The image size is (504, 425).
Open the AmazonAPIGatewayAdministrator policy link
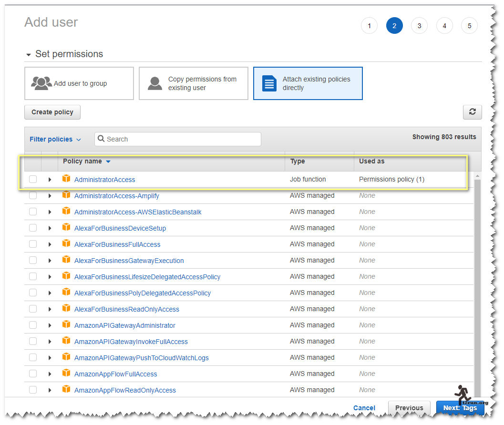pos(125,325)
